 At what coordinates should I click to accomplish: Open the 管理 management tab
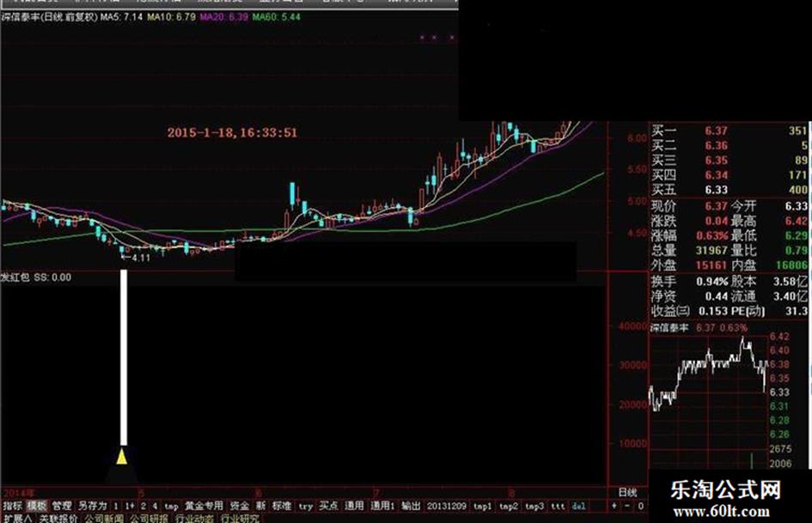(62, 506)
